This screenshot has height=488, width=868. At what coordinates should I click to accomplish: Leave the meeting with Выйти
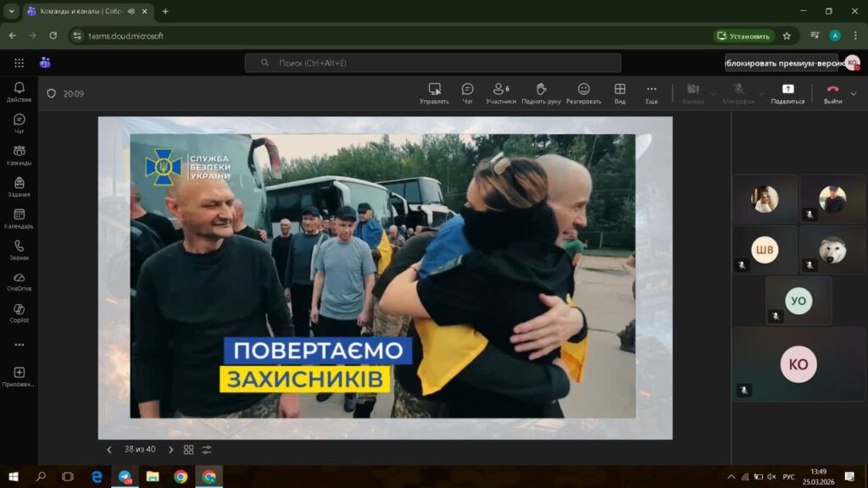coord(832,92)
